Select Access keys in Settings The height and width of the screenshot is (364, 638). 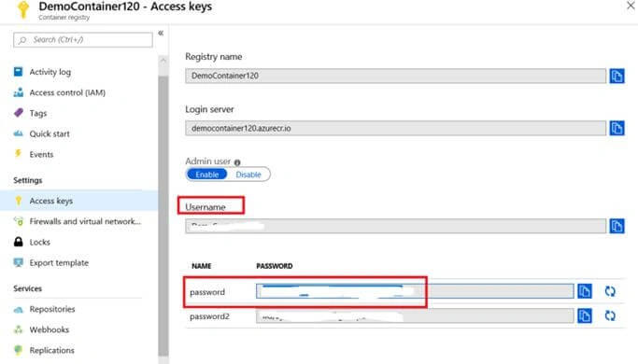pos(79,201)
